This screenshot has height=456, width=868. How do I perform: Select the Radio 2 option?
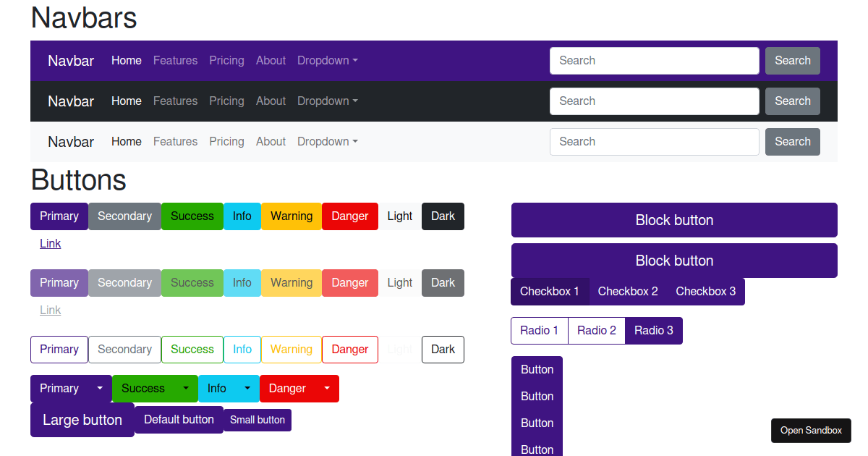click(x=596, y=330)
